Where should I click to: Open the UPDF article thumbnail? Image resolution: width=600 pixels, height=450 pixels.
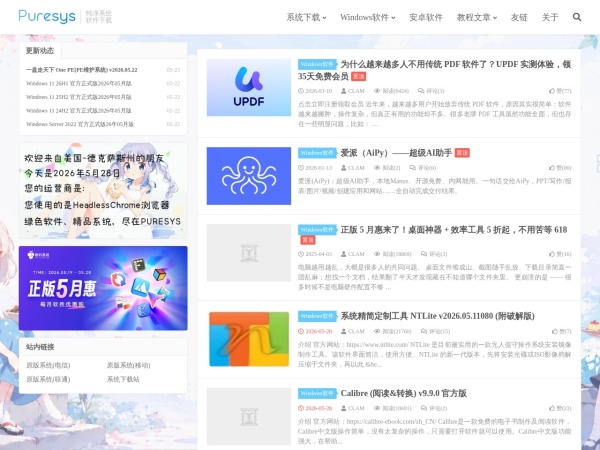[249, 87]
